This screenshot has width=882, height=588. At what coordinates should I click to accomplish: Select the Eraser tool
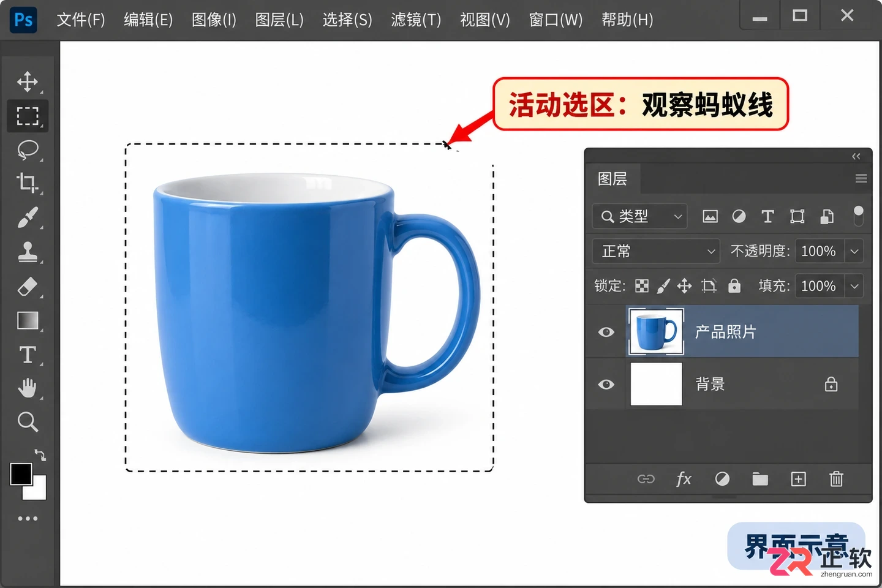click(28, 286)
